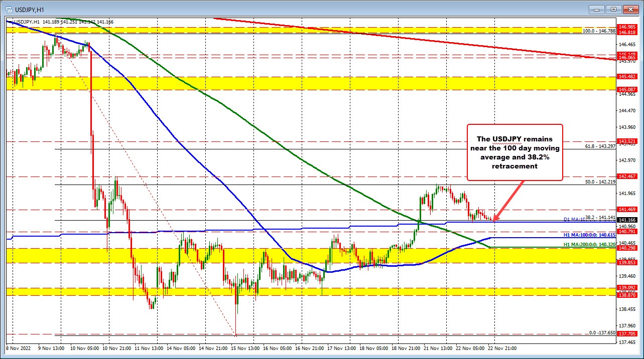Click the chart window icon in title bar

(8, 9)
